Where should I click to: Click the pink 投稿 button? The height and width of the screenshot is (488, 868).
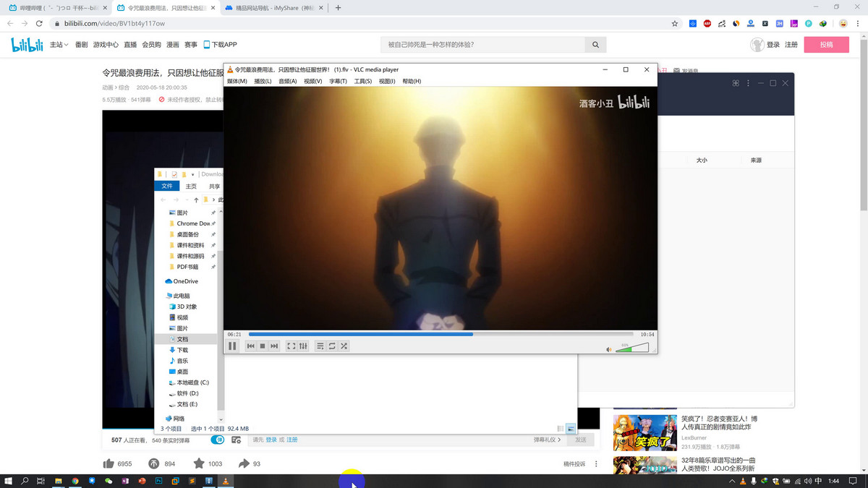coord(826,45)
